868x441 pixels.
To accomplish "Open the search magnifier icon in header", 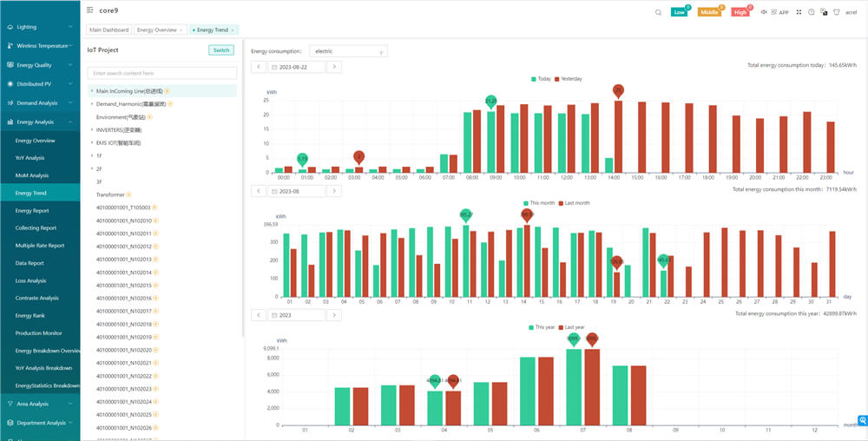I will (658, 12).
